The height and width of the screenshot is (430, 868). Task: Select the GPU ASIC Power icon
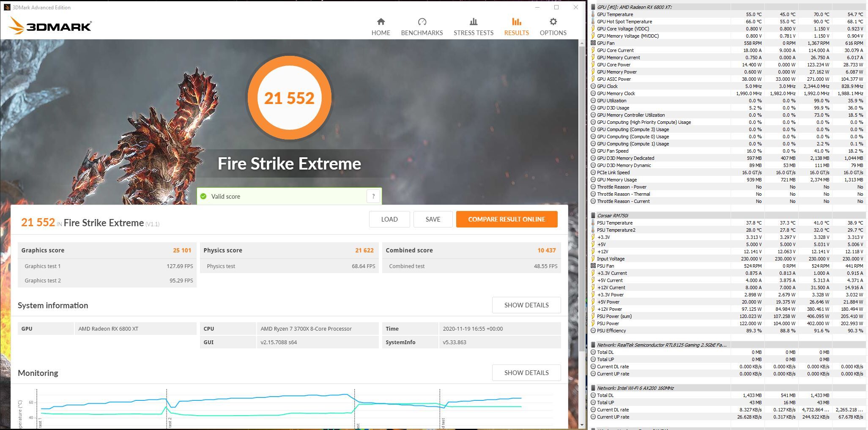[593, 79]
